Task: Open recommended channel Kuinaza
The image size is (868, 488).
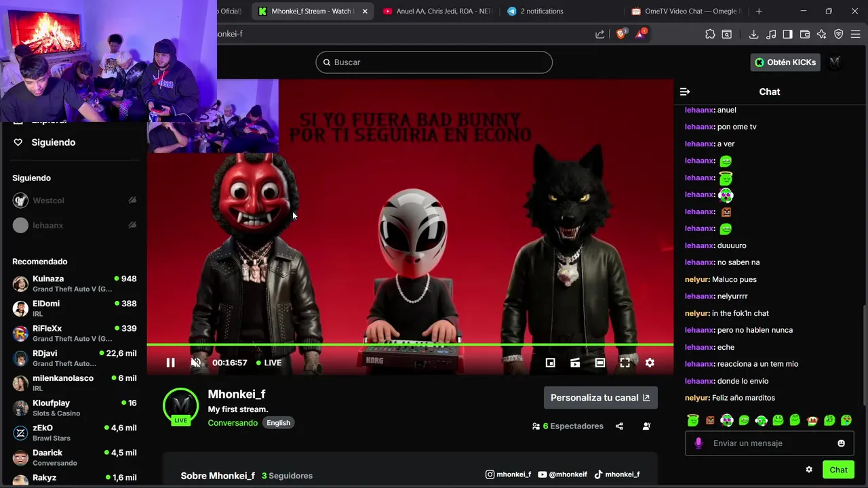Action: [75, 283]
